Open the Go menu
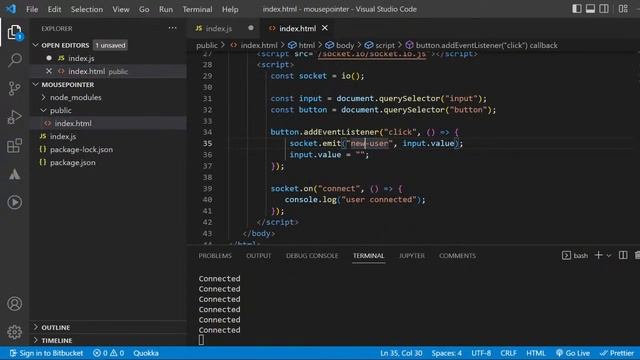The width and height of the screenshot is (640, 360). [x=144, y=9]
